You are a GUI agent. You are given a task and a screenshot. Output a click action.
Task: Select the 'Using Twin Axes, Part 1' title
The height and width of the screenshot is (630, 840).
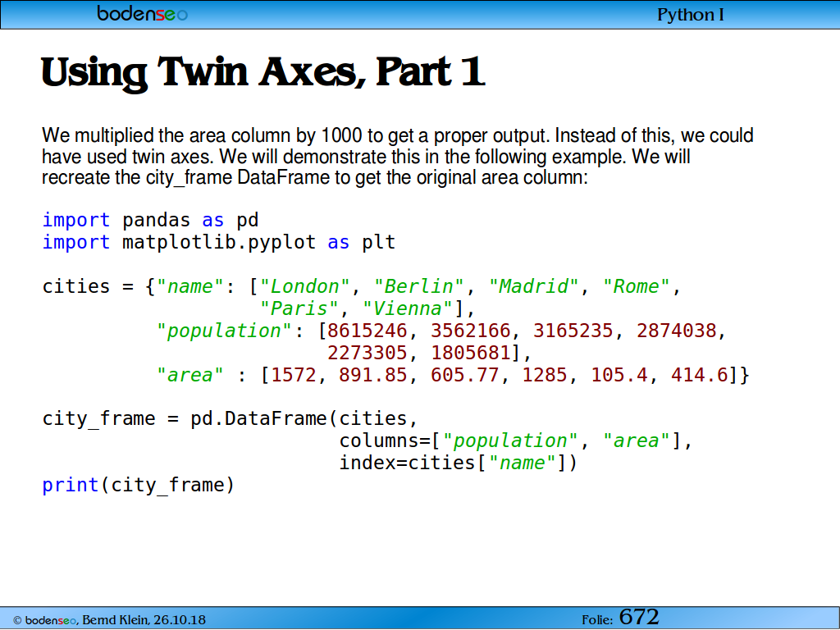click(x=263, y=72)
